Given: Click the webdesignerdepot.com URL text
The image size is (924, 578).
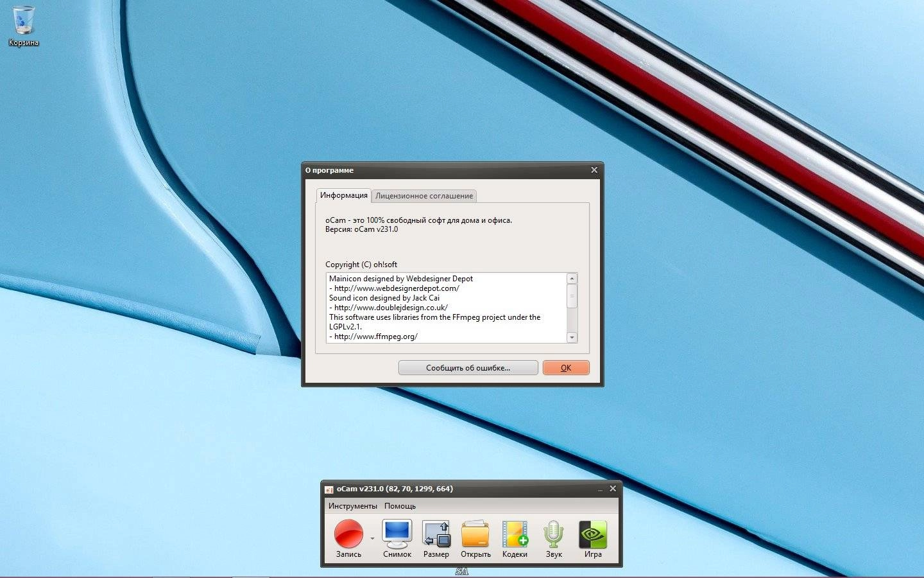Looking at the screenshot, I should pyautogui.click(x=397, y=288).
